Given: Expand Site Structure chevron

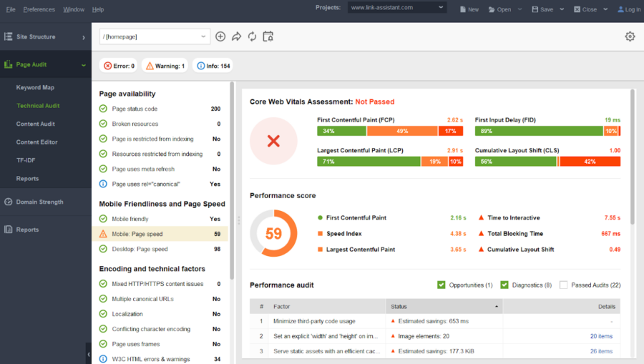Looking at the screenshot, I should [84, 37].
